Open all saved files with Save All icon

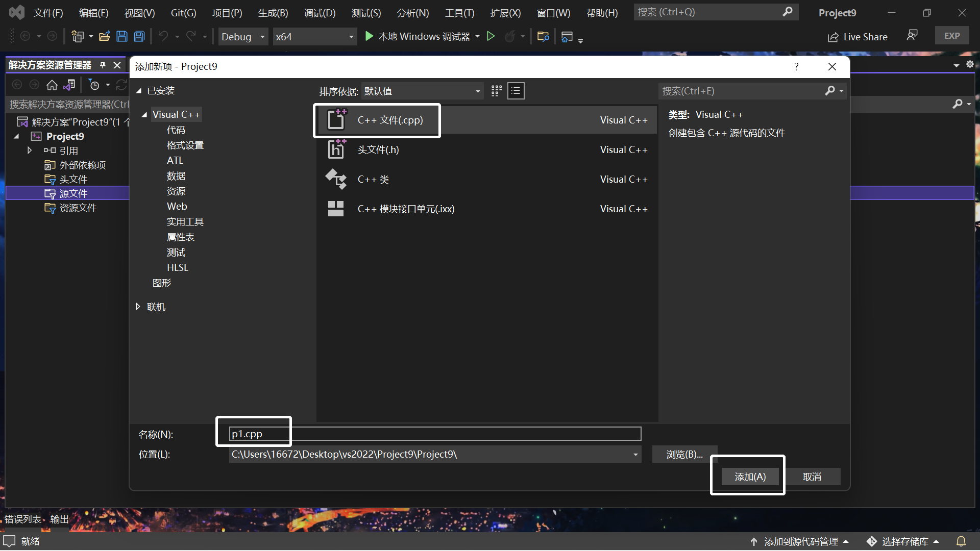[138, 36]
